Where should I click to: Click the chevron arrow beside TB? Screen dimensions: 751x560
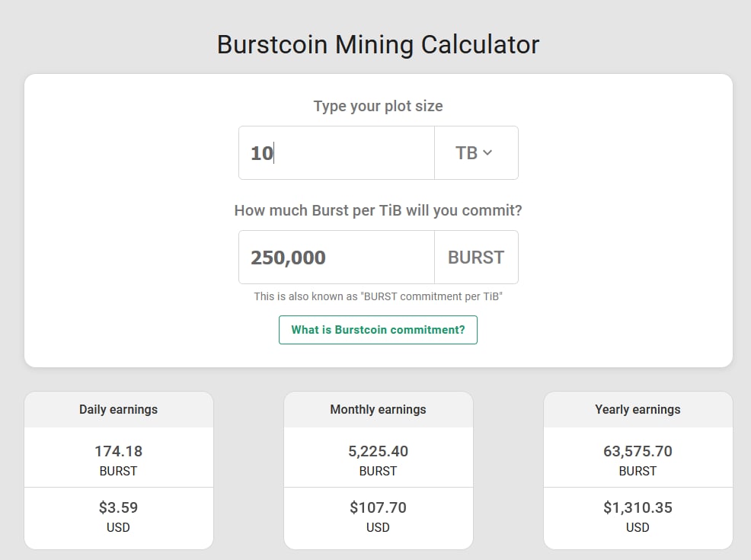pyautogui.click(x=487, y=153)
